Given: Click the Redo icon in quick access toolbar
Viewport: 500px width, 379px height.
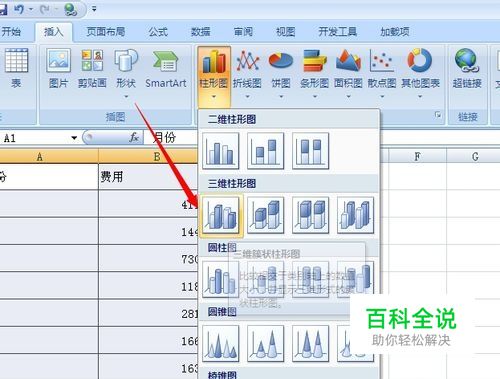Looking at the screenshot, I should click(x=45, y=9).
